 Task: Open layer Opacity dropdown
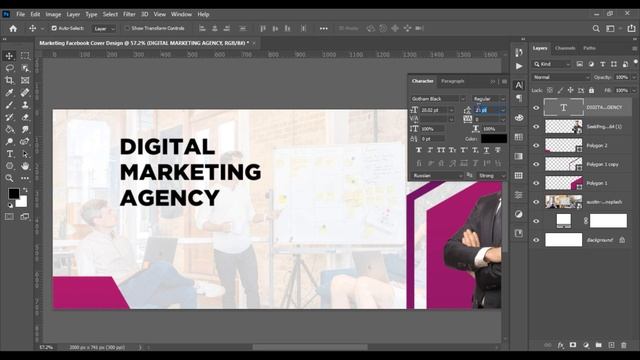[634, 77]
